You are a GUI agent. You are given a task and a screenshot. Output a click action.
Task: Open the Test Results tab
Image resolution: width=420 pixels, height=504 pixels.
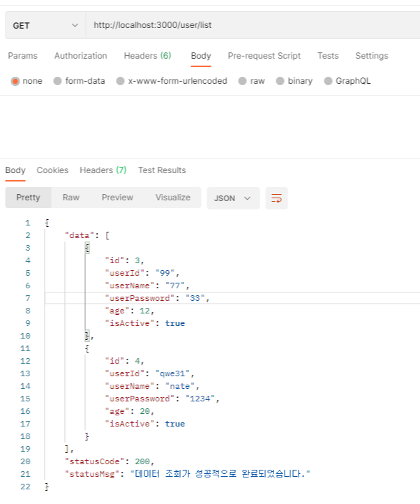(162, 170)
